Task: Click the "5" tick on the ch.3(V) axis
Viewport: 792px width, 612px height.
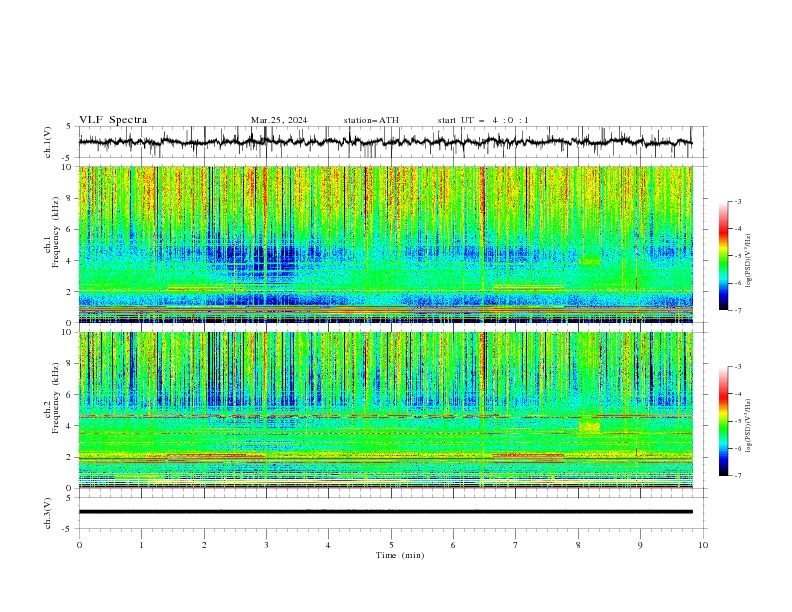Action: coord(69,498)
